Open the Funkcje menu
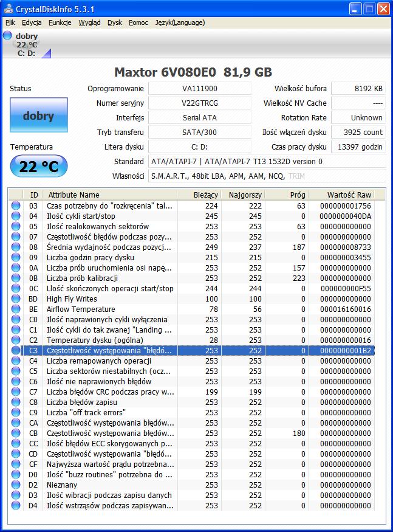This screenshot has width=393, height=532. click(x=60, y=22)
